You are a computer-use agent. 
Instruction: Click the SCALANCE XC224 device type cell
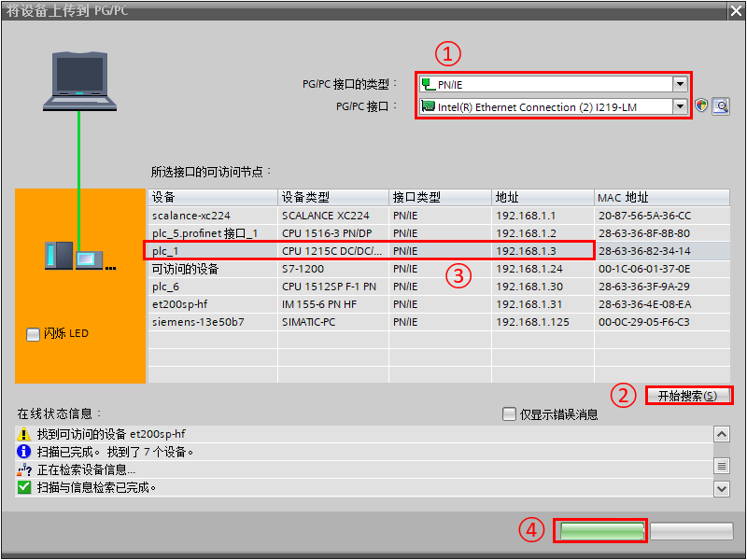(333, 216)
